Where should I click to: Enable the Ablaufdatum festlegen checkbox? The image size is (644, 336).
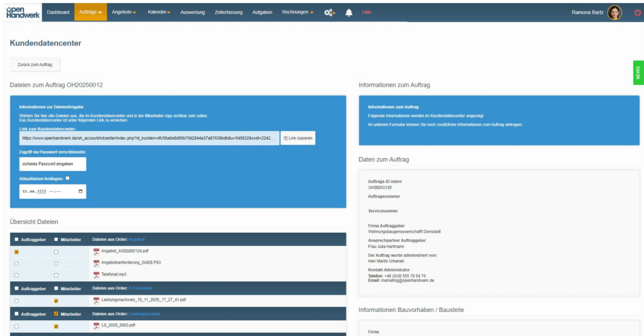[x=68, y=178]
